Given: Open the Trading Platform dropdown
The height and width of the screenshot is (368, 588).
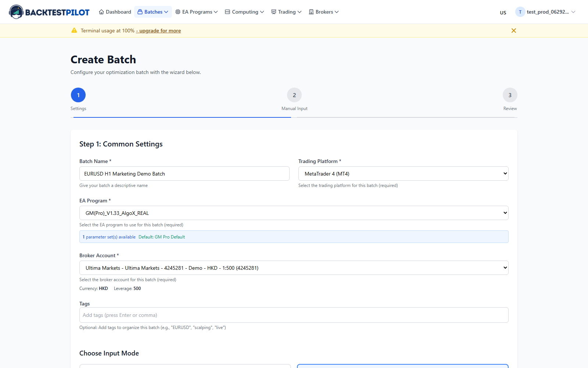Looking at the screenshot, I should point(403,174).
